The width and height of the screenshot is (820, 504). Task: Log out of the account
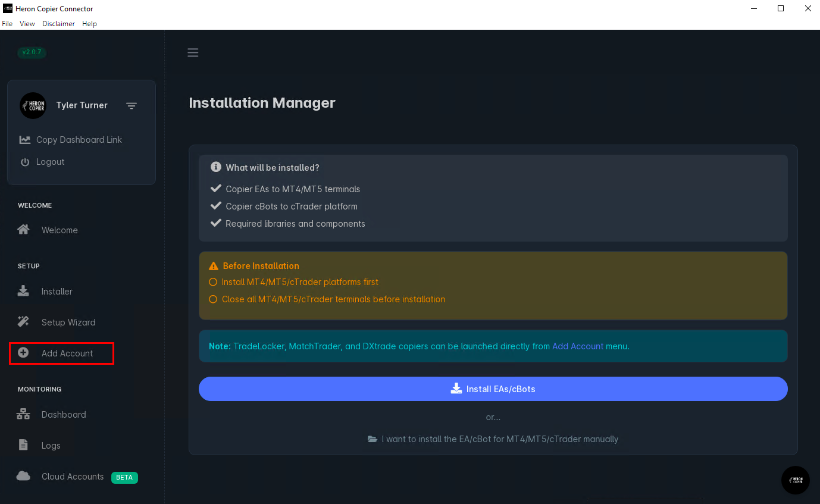pos(51,162)
